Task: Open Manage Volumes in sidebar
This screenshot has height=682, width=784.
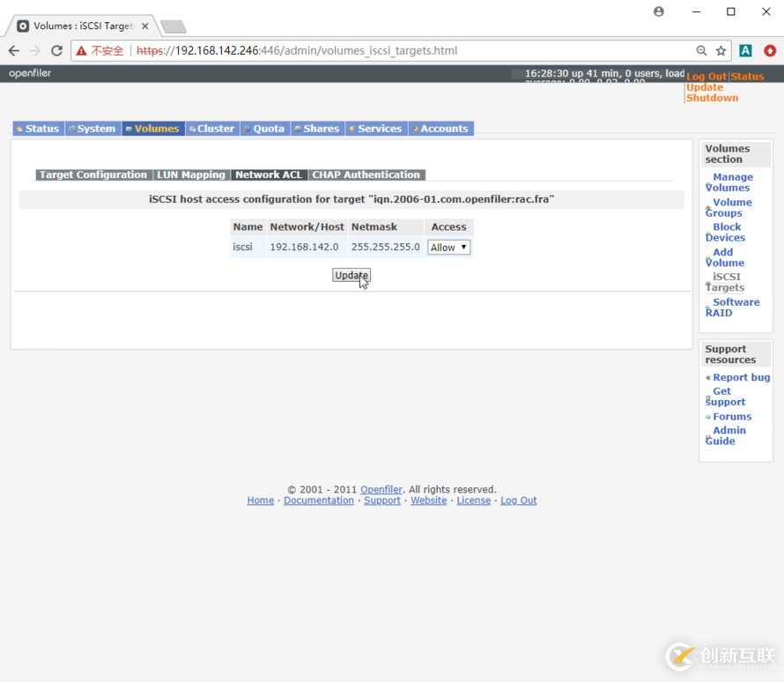Action: click(x=731, y=182)
